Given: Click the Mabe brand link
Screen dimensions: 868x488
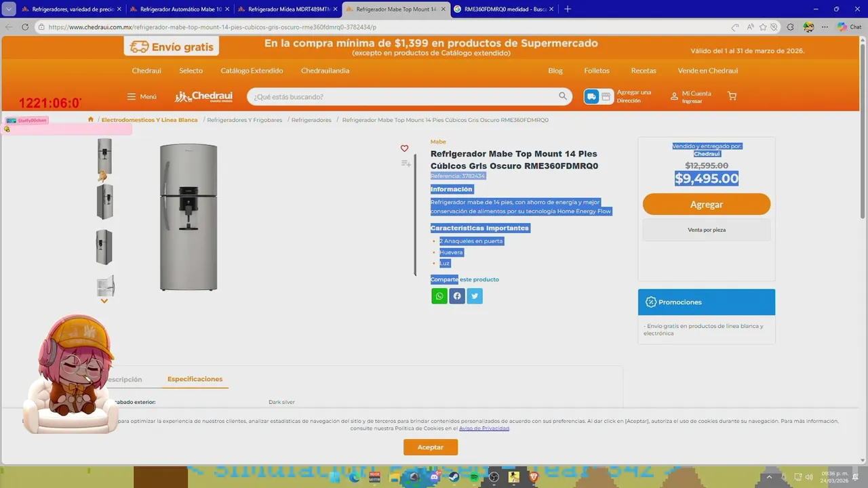Looking at the screenshot, I should click(x=438, y=142).
